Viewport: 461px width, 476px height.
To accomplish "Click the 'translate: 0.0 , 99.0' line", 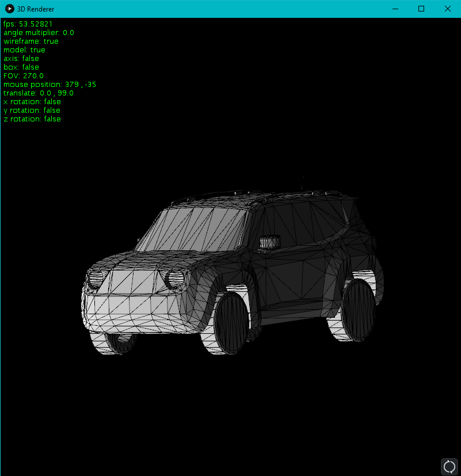I will pos(39,93).
